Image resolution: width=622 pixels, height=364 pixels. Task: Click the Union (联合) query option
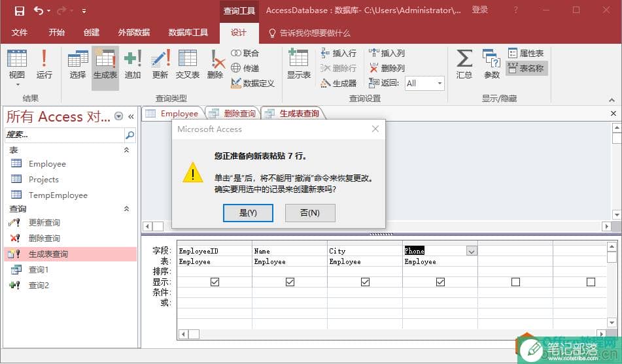click(x=245, y=53)
